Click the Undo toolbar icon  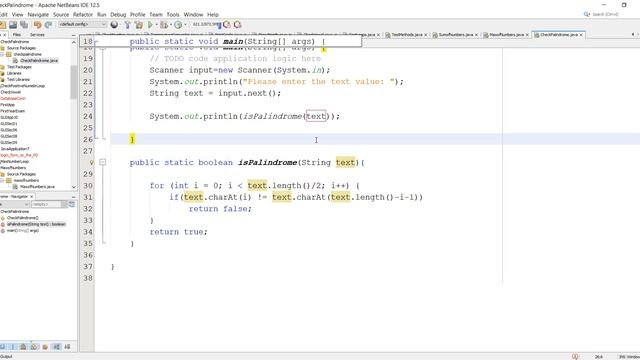pyautogui.click(x=38, y=25)
